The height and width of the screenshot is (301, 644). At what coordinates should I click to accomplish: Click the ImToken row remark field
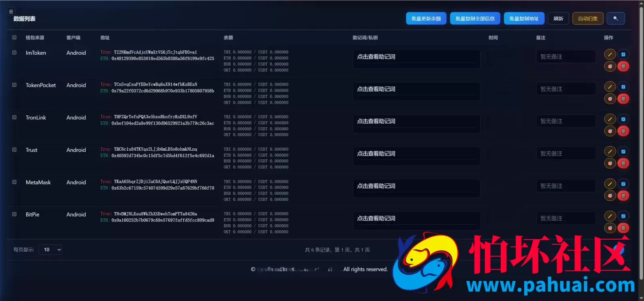[566, 57]
